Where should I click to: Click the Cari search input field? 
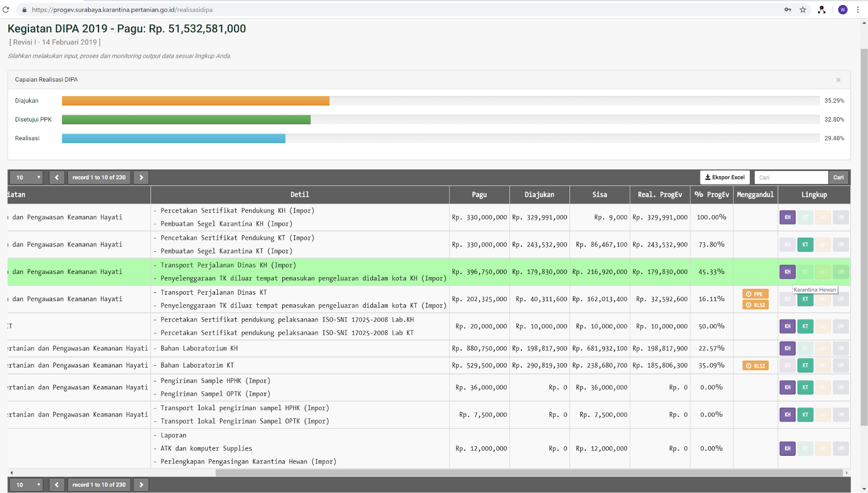point(791,177)
